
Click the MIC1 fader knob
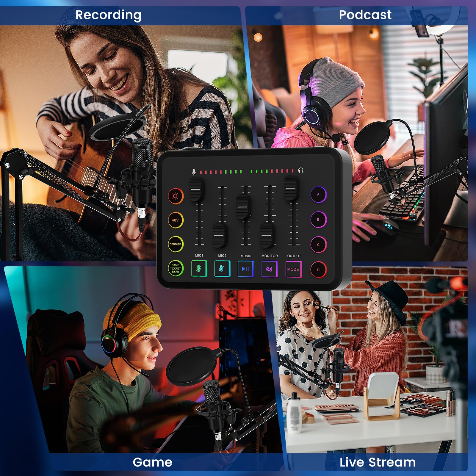point(196,189)
